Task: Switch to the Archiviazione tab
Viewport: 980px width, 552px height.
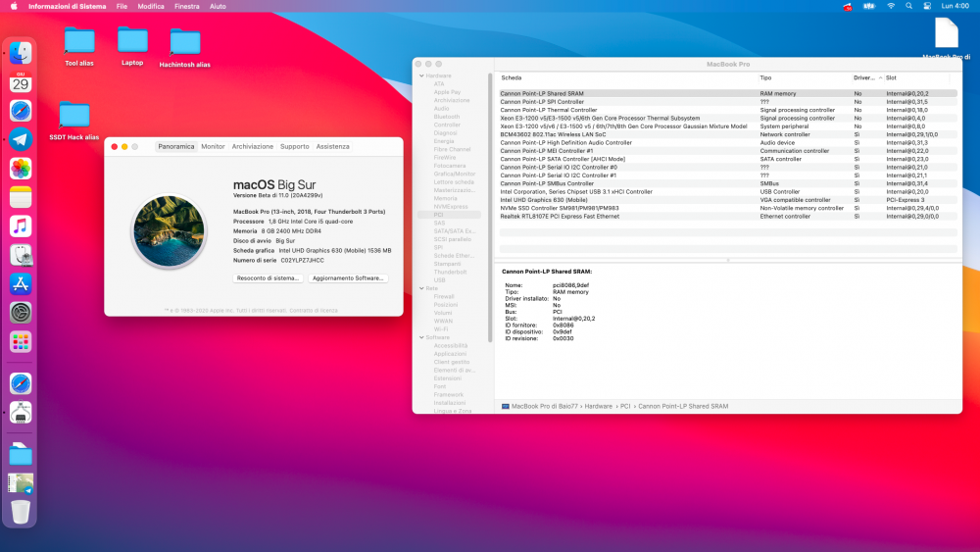Action: [253, 146]
